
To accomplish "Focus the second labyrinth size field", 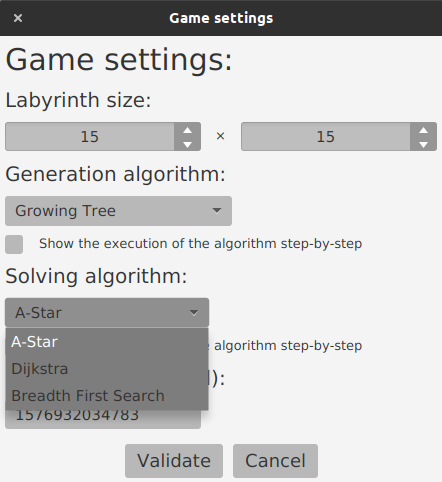I will pyautogui.click(x=326, y=137).
